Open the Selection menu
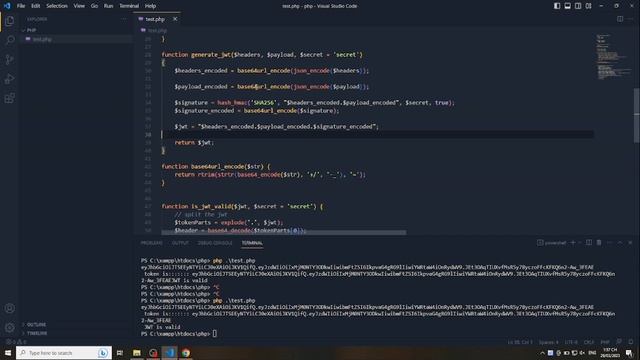The width and height of the screenshot is (640, 360). pos(57,6)
